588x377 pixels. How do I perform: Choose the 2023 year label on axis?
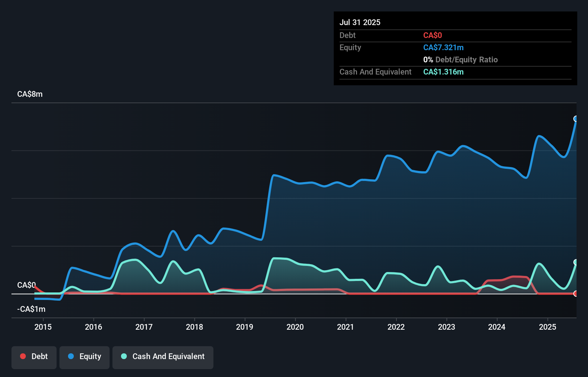[447, 327]
